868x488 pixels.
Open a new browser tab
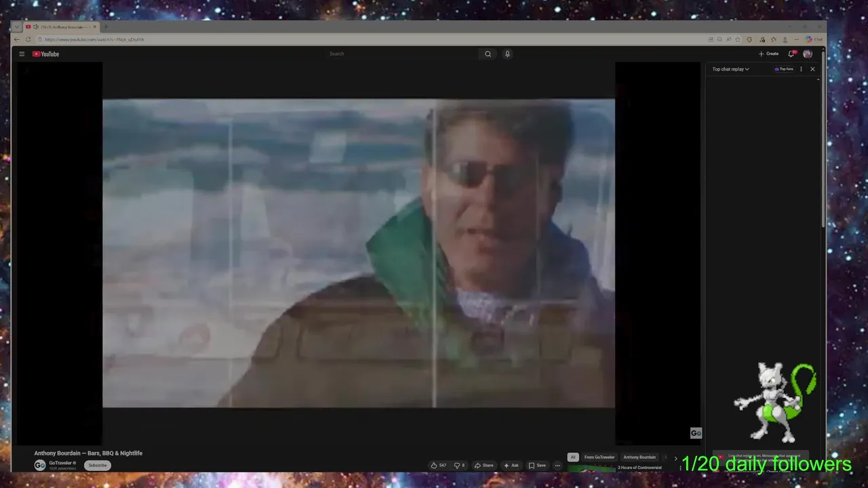tap(106, 27)
